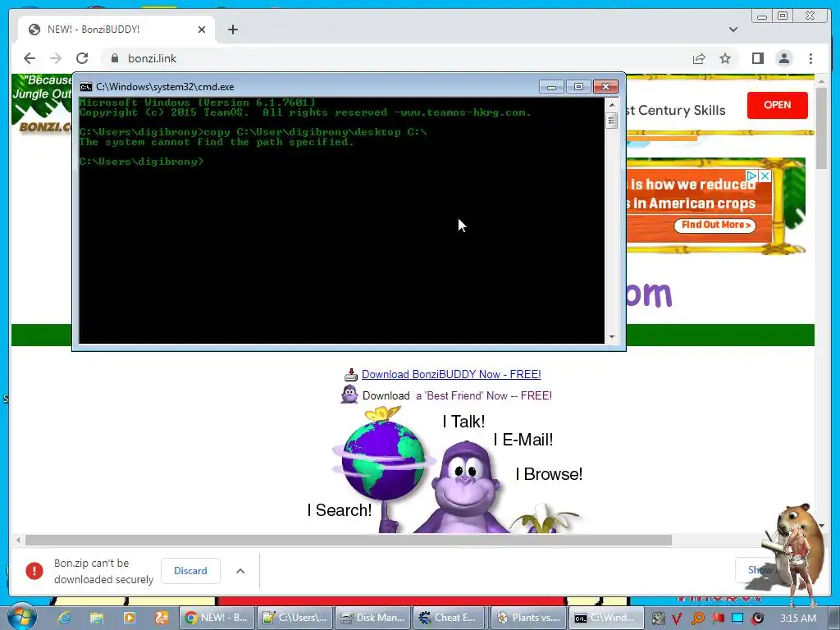840x630 pixels.
Task: Open Chrome's side panel
Action: point(757,58)
